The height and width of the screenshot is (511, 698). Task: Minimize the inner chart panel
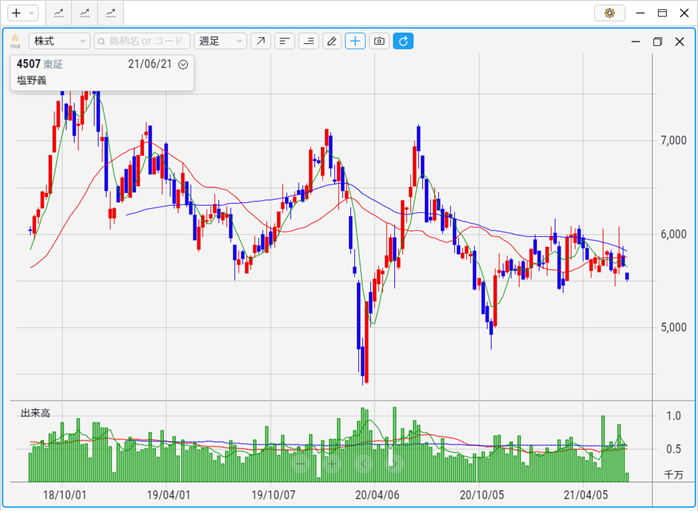tap(636, 41)
